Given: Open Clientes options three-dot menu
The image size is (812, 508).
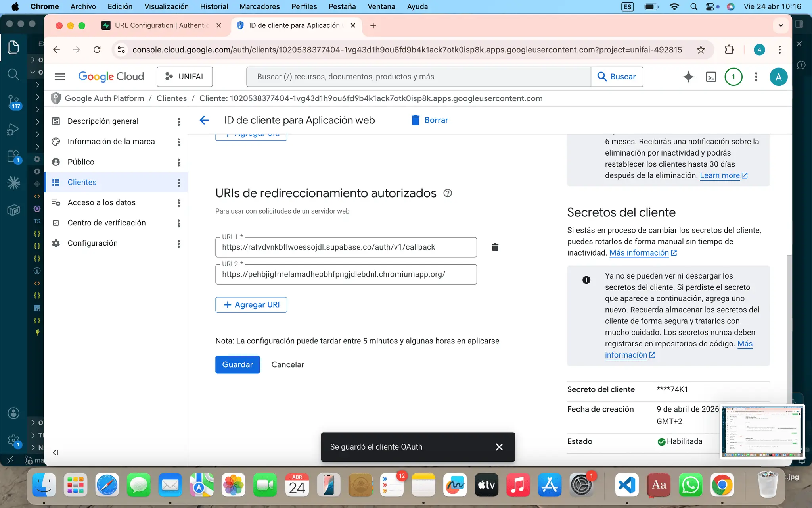Looking at the screenshot, I should pyautogui.click(x=179, y=182).
